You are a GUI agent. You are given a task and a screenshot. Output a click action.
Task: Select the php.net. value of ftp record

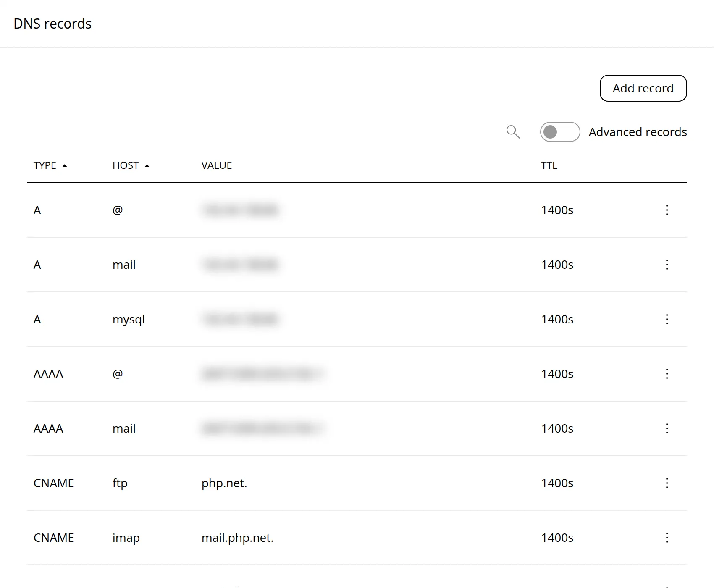(224, 483)
